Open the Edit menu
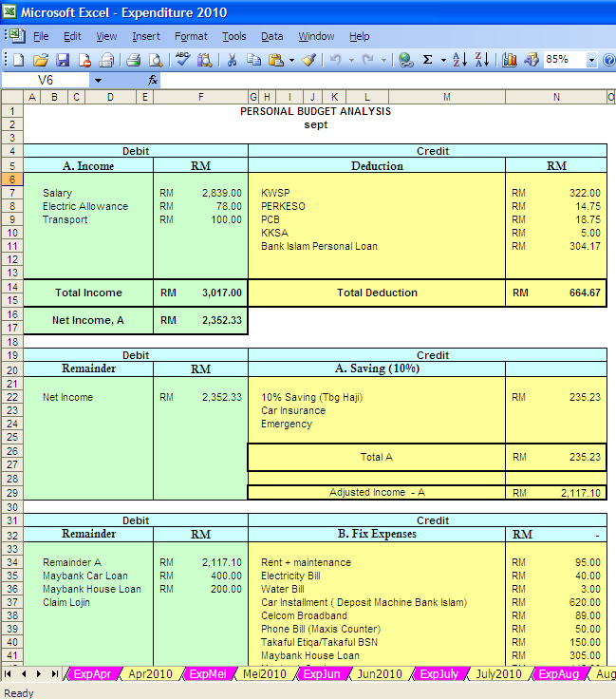This screenshot has height=699, width=616. click(x=72, y=36)
